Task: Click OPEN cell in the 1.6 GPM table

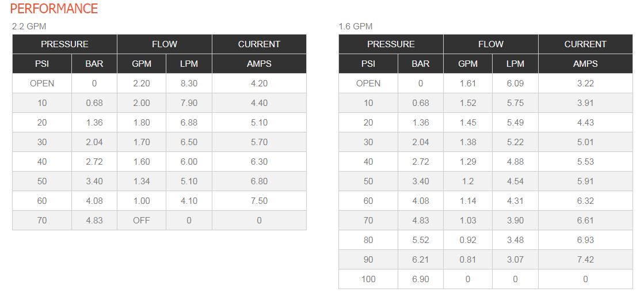Action: [x=368, y=83]
